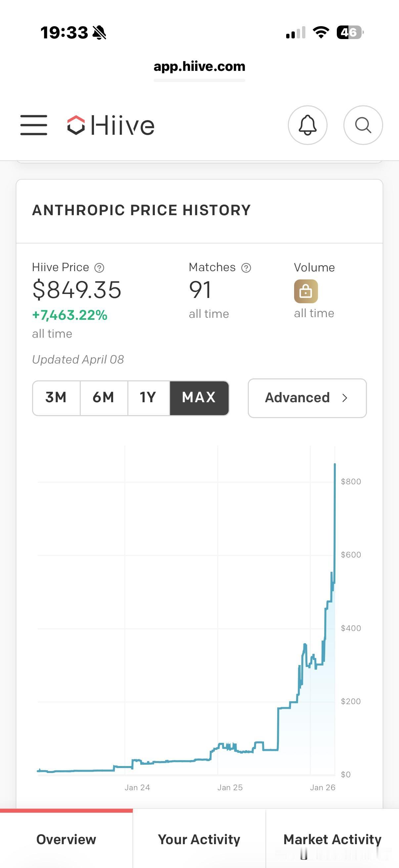This screenshot has height=868, width=399.
Task: Select the MAX time range
Action: [x=199, y=398]
